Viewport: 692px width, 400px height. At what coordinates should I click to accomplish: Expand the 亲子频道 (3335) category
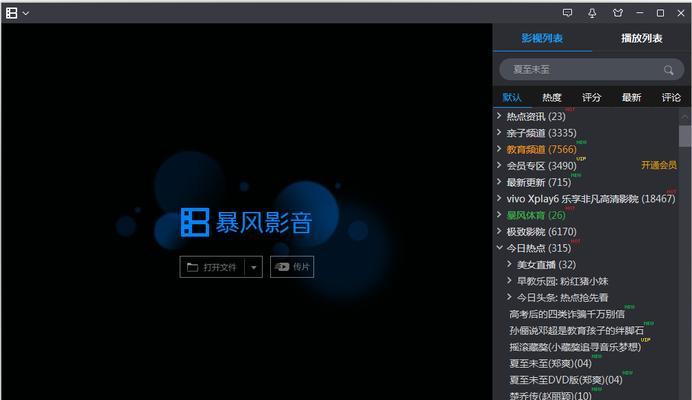pos(499,132)
